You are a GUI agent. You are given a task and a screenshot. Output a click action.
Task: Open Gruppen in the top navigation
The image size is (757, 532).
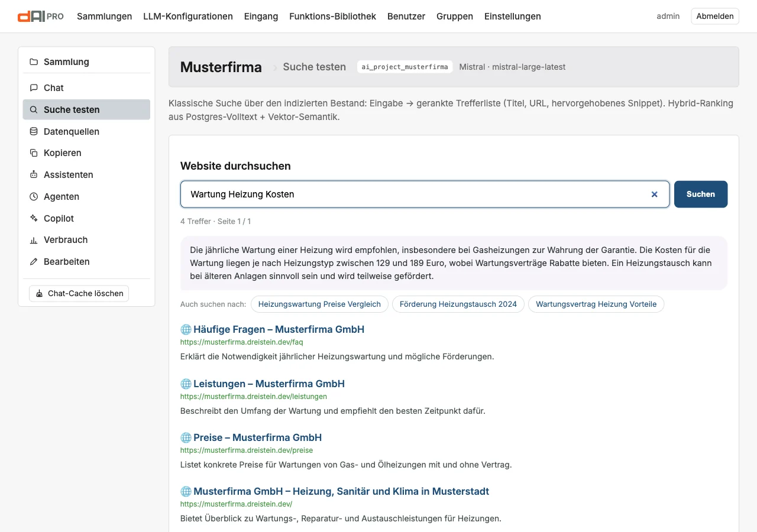pyautogui.click(x=455, y=17)
